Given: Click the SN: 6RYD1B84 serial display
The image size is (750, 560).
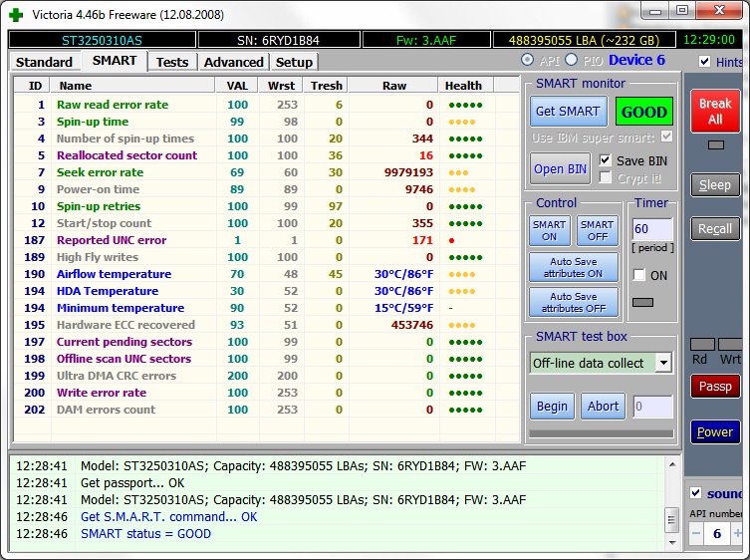Looking at the screenshot, I should tap(278, 40).
